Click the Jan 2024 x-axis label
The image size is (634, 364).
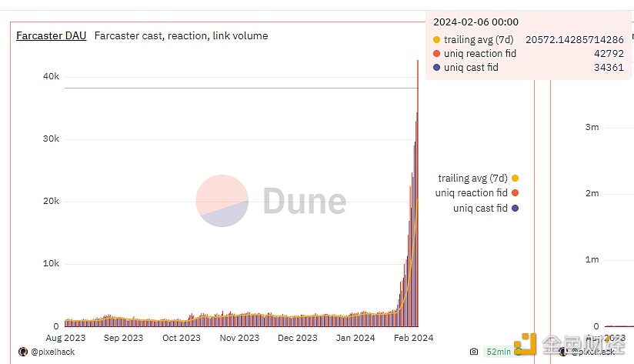coord(355,338)
